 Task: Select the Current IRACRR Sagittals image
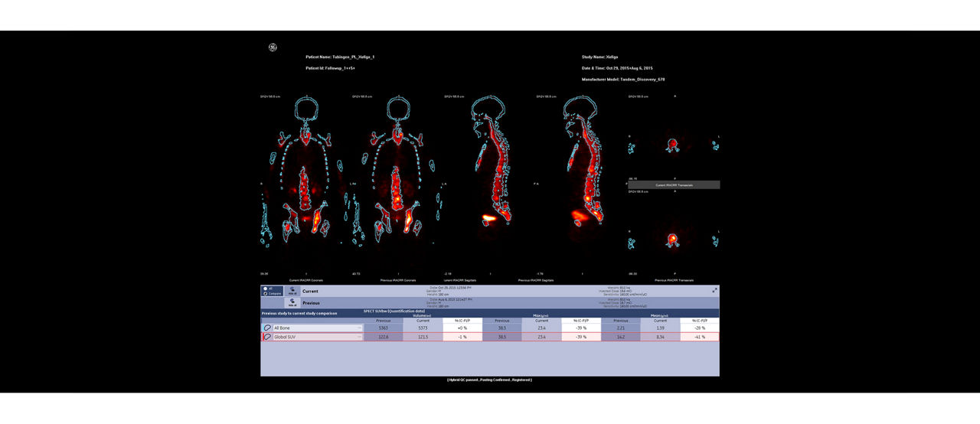[x=489, y=184]
